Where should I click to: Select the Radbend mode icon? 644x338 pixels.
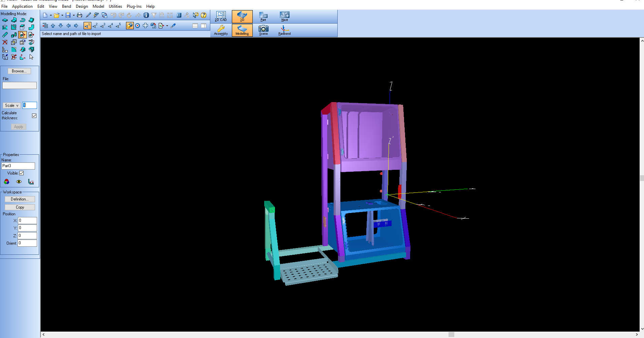(x=284, y=30)
